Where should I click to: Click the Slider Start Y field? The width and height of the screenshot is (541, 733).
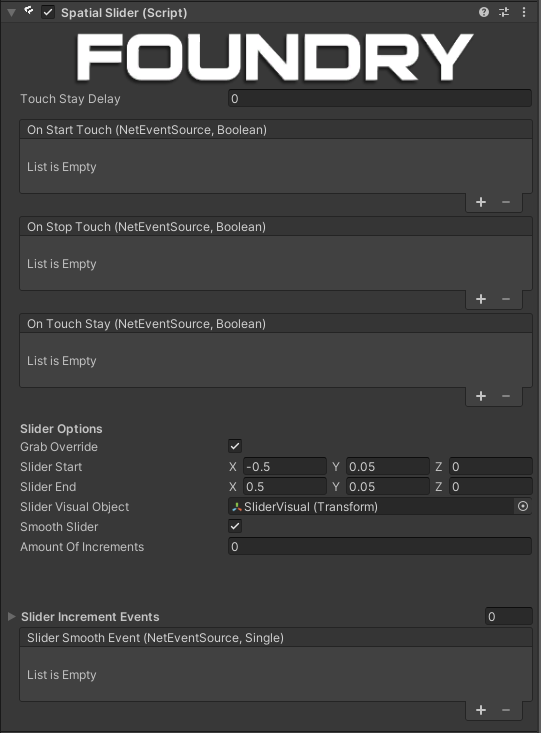[387, 467]
